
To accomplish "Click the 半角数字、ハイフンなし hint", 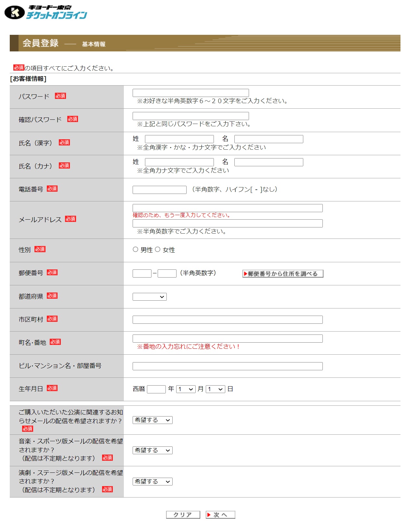I will tap(235, 189).
